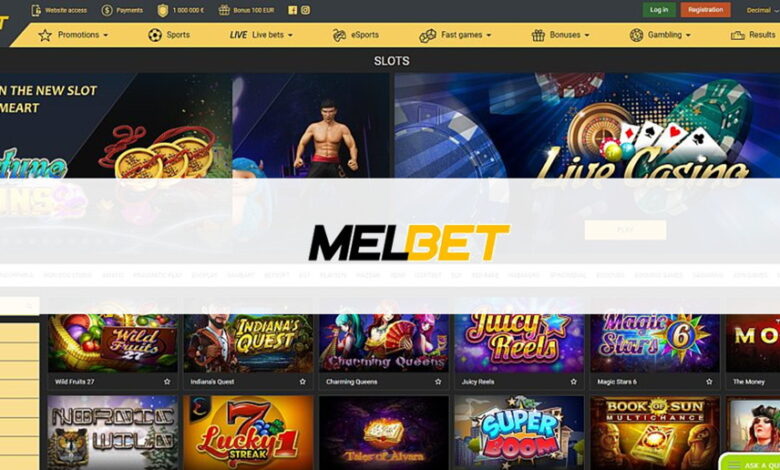The width and height of the screenshot is (780, 470).
Task: Click the orange Registration button
Action: (705, 10)
